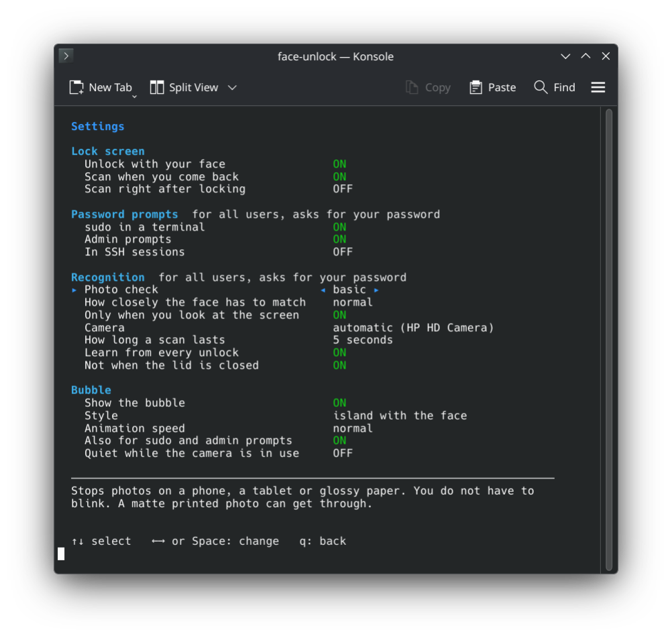
Task: Click the left arrow beside basic
Action: click(323, 290)
